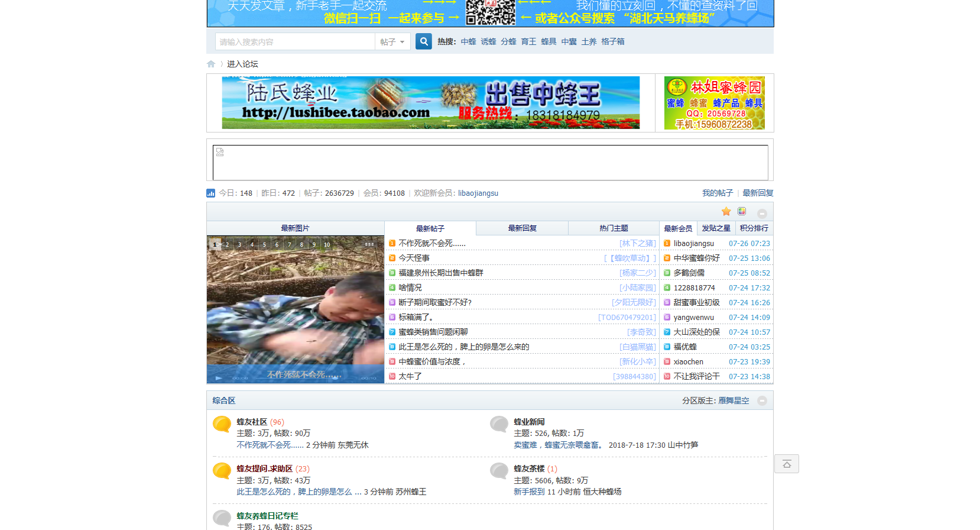
Task: Collapse the latest-posts panel with minus icon
Action: 762,214
